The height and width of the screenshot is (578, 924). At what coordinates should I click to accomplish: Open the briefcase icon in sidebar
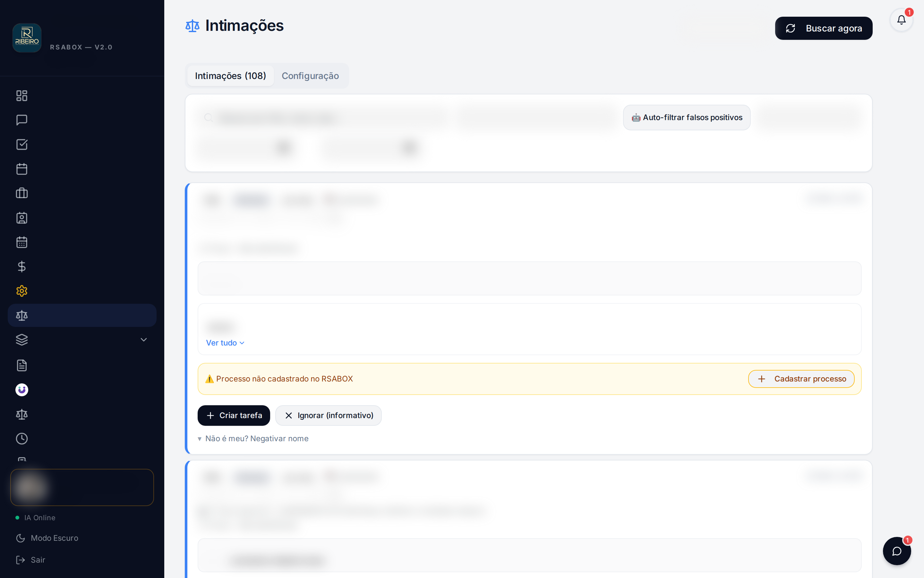pyautogui.click(x=22, y=193)
